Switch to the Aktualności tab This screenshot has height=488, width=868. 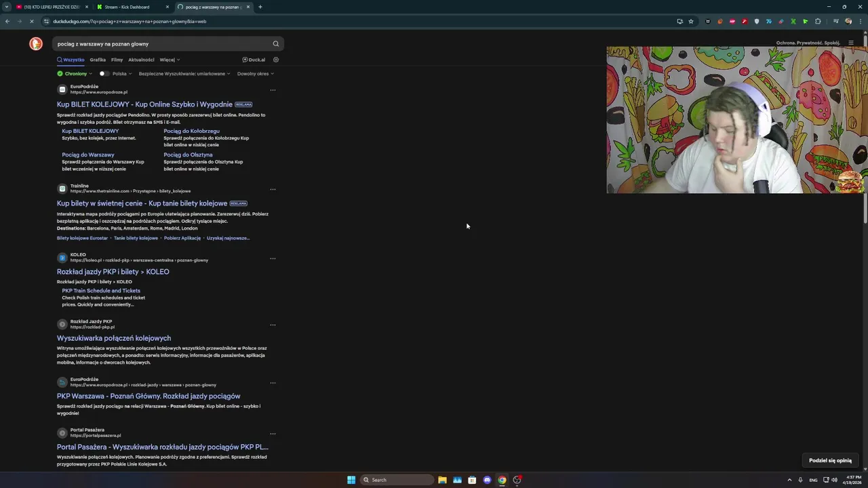click(141, 60)
